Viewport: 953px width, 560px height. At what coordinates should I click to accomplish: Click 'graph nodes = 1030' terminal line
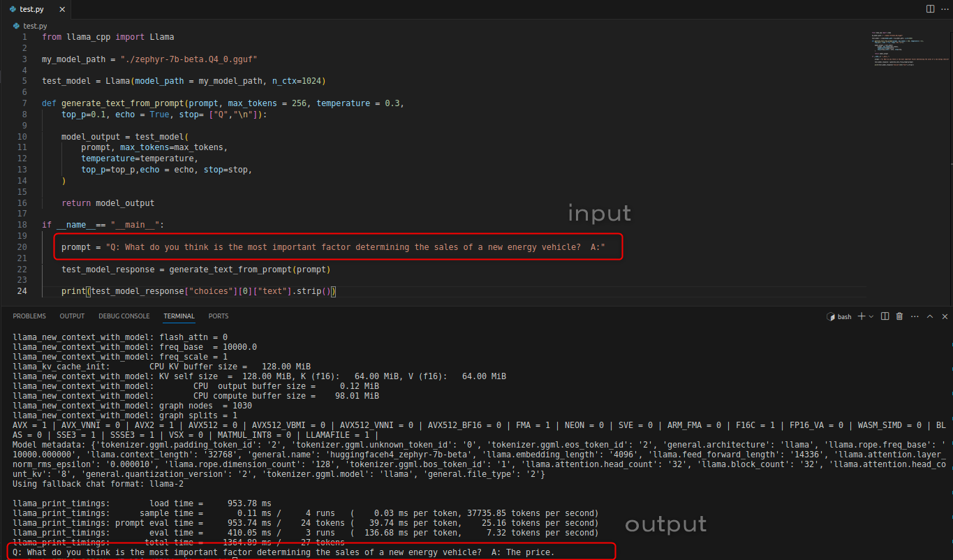click(x=133, y=405)
